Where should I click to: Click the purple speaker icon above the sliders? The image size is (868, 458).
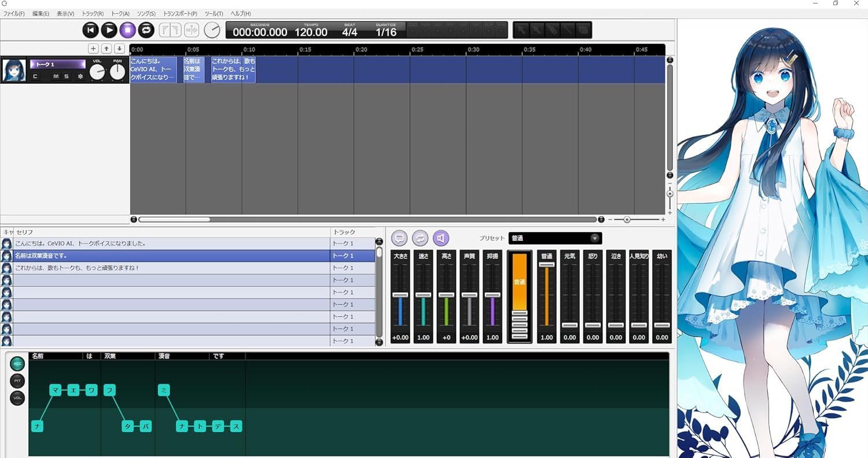(441, 238)
